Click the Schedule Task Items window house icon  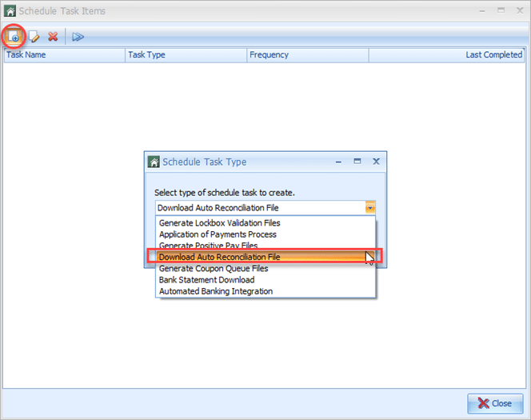10,11
